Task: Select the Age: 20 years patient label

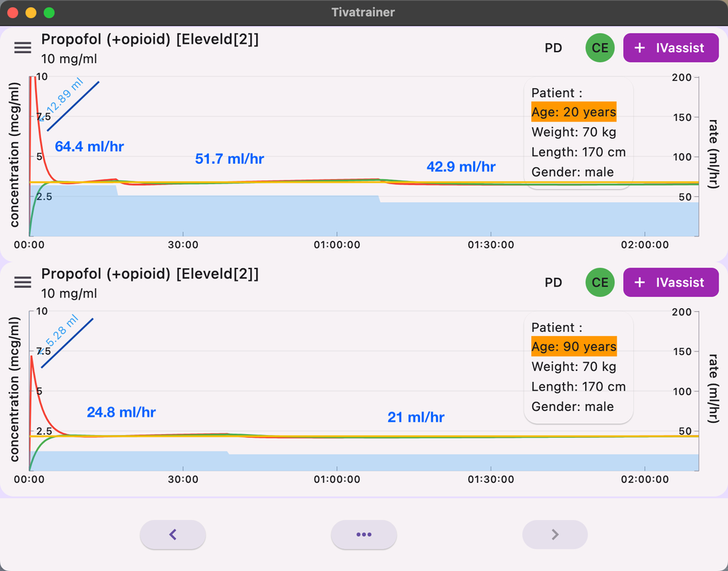Action: [574, 112]
